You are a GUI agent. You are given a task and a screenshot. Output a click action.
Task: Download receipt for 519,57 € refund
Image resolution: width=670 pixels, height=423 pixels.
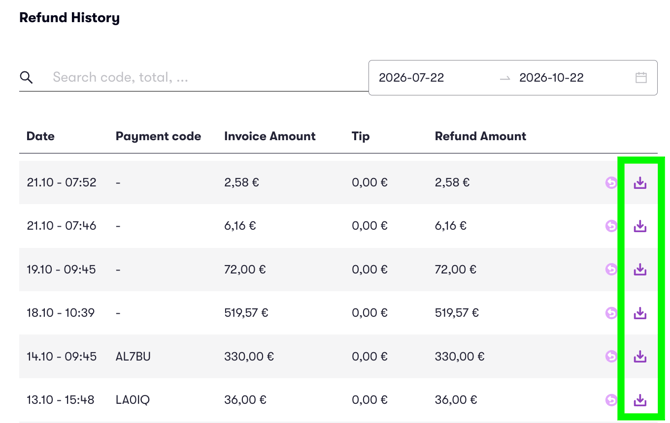pos(640,313)
